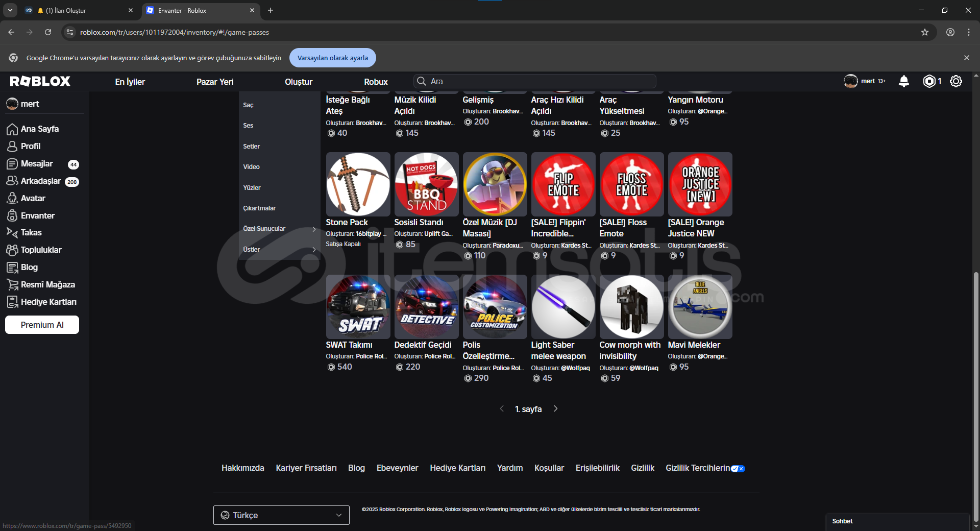Open the Profil sidebar icon
The height and width of the screenshot is (531, 980).
(12, 147)
